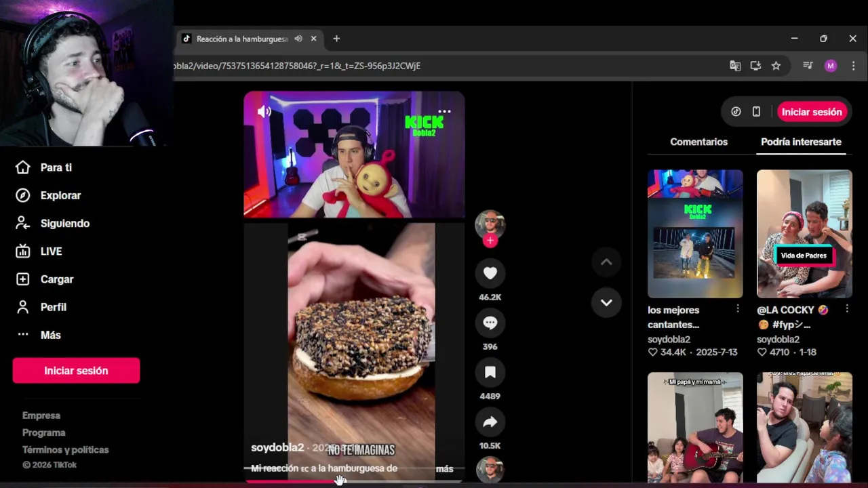Open the Explorar compass icon
The height and width of the screenshot is (488, 868).
point(23,195)
